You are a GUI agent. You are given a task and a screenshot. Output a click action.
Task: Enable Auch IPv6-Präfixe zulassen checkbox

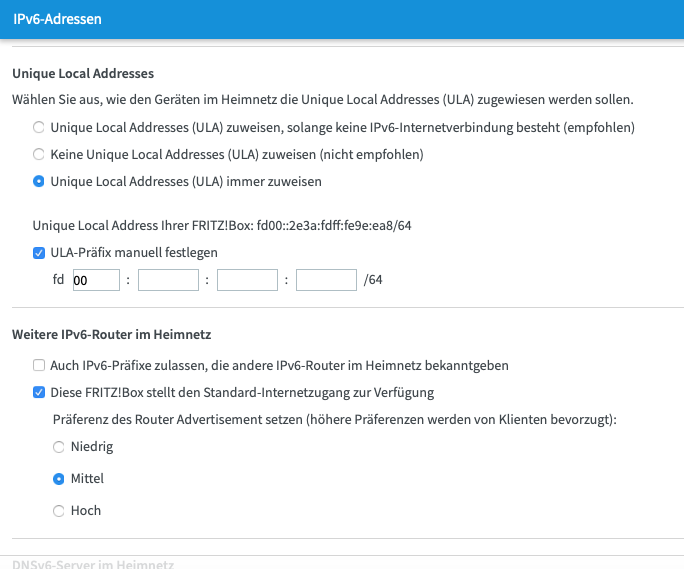click(x=39, y=365)
